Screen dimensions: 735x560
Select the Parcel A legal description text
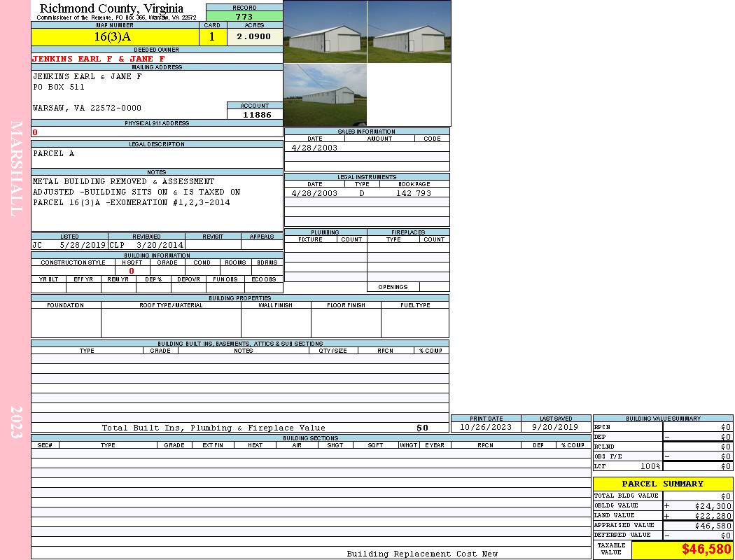[x=53, y=154]
